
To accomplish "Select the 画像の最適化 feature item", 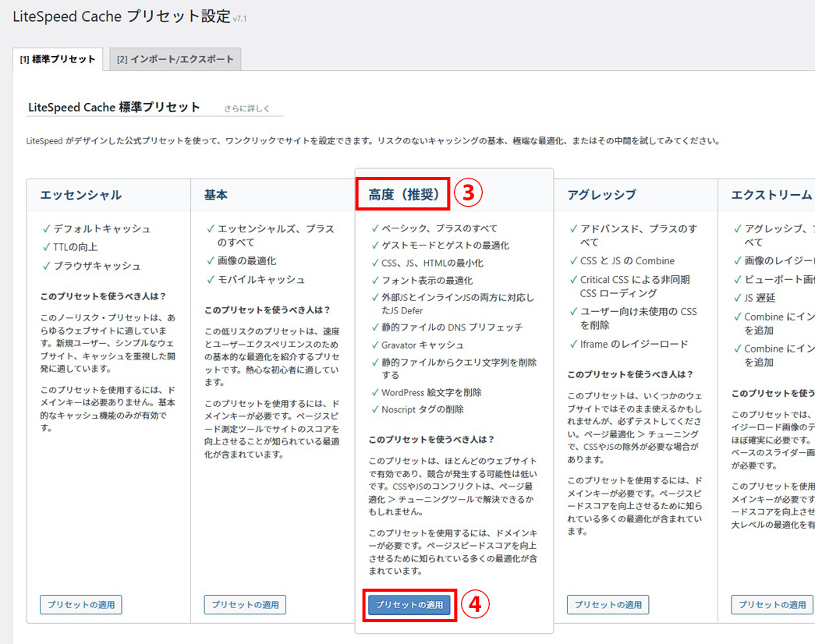I will (x=247, y=261).
